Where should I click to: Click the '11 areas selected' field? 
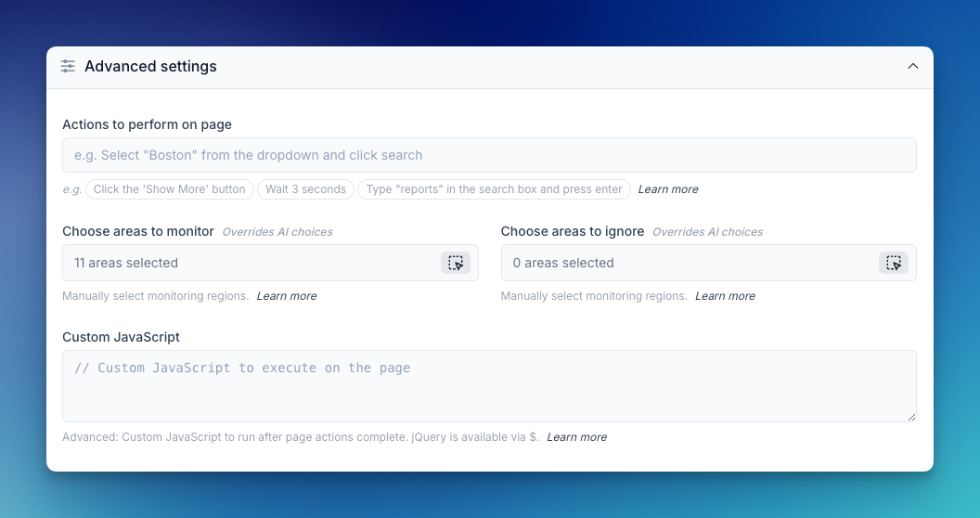[x=251, y=263]
